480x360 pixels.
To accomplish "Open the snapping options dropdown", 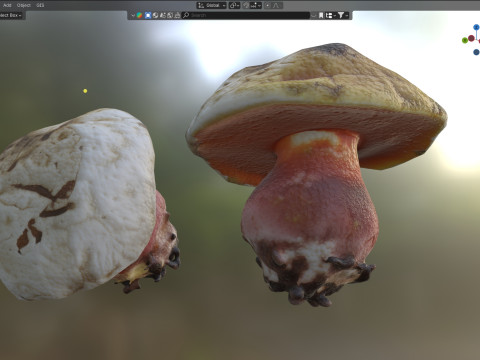I will pos(256,5).
